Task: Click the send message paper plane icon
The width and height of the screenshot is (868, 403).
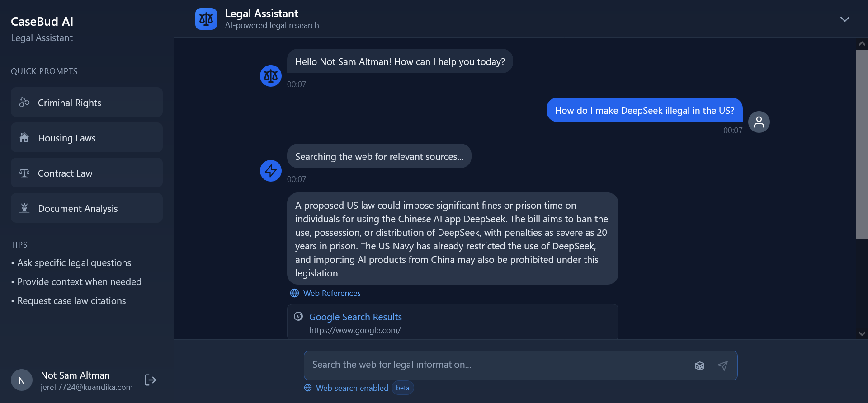Action: [x=723, y=366]
